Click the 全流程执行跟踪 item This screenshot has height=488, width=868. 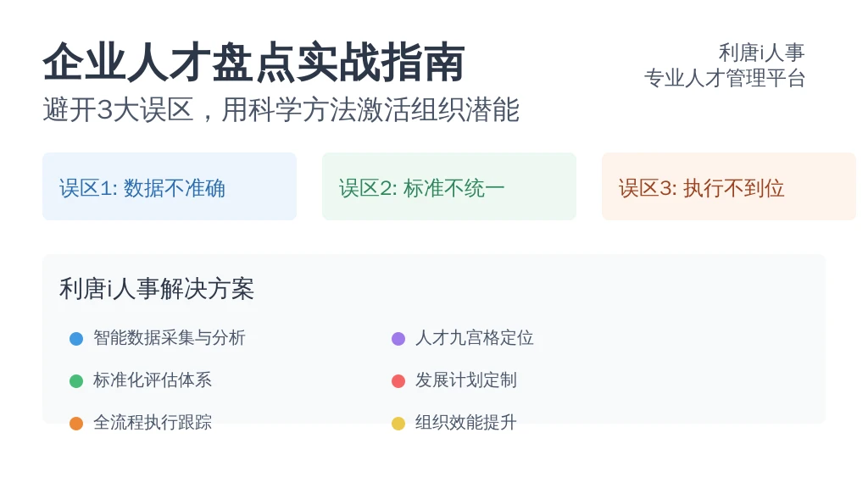[x=153, y=422]
